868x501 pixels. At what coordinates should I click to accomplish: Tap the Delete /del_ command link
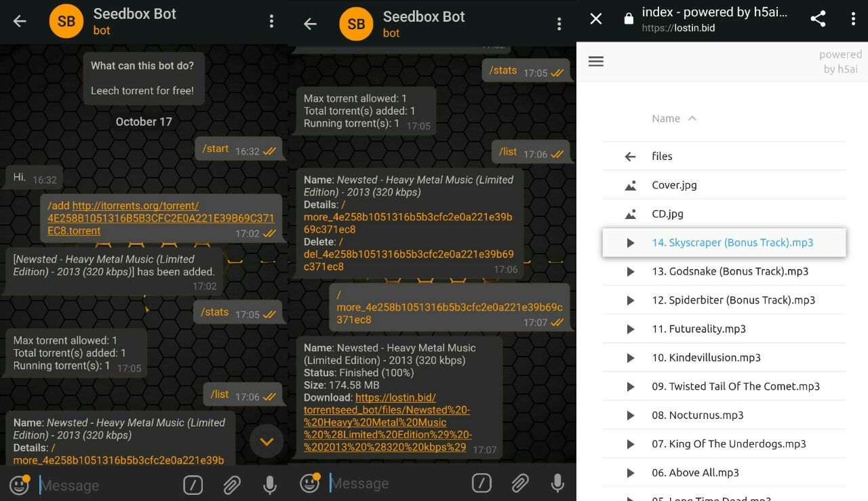coord(409,254)
